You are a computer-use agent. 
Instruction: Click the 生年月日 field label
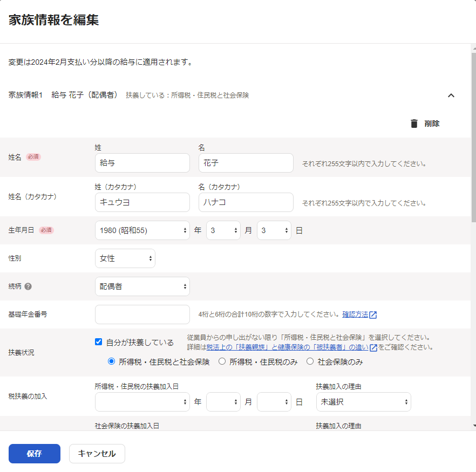(21, 230)
